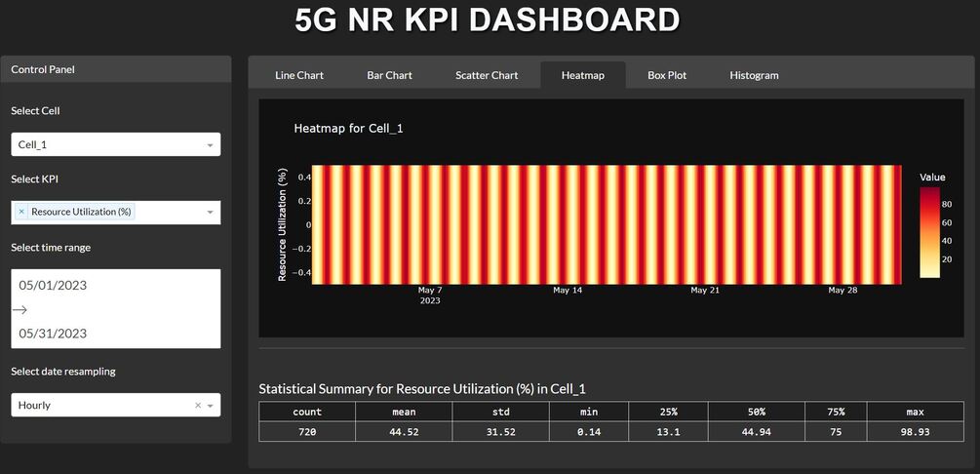This screenshot has height=474, width=980.
Task: Click the std column header
Action: [x=500, y=412]
